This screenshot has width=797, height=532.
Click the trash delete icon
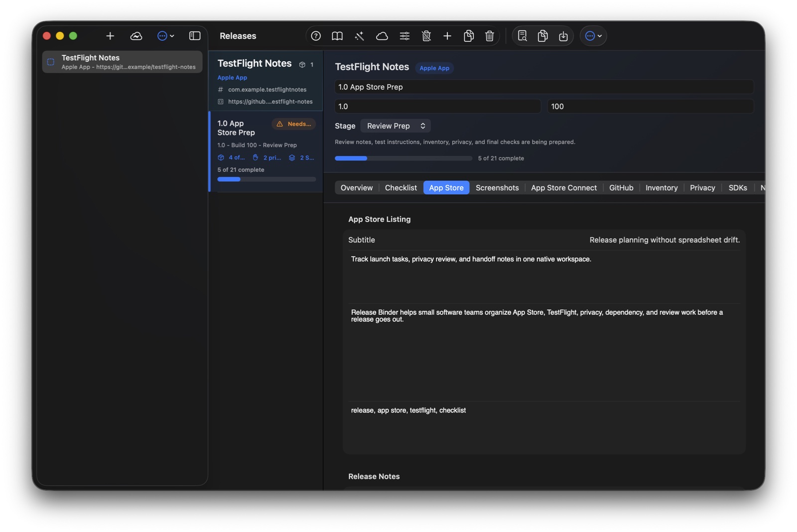point(490,36)
